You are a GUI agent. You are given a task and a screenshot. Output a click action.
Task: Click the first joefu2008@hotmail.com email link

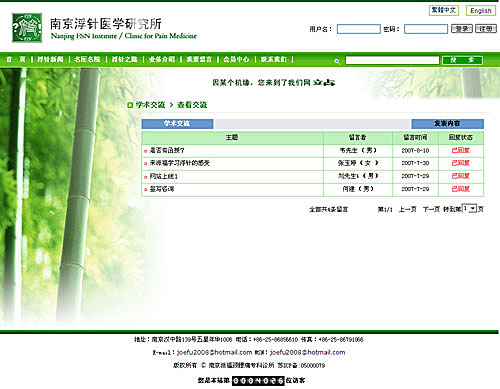pyautogui.click(x=215, y=352)
